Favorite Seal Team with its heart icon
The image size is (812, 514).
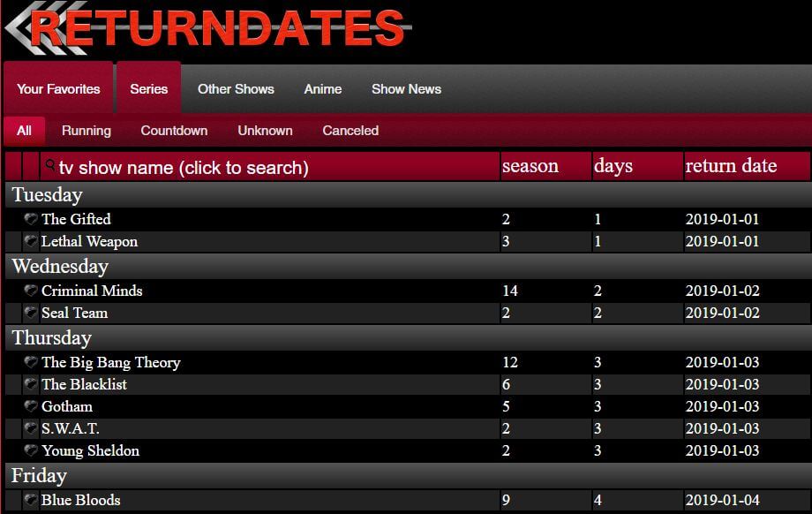pos(31,313)
